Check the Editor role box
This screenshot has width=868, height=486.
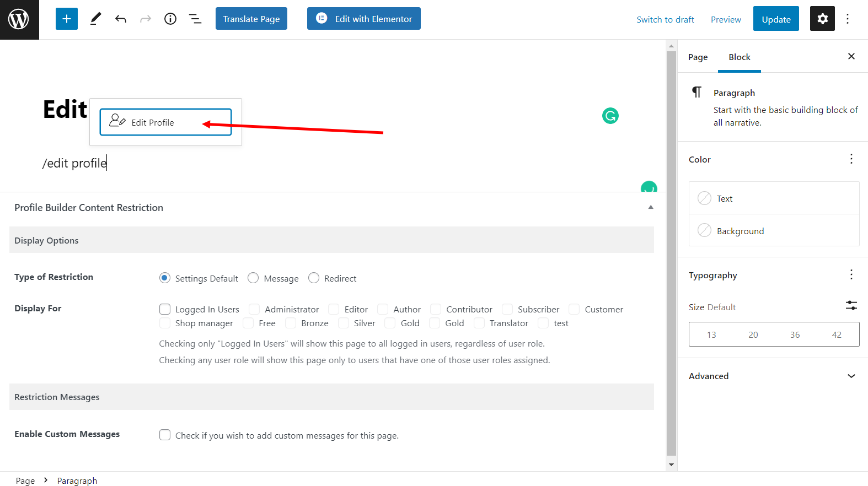(x=334, y=309)
